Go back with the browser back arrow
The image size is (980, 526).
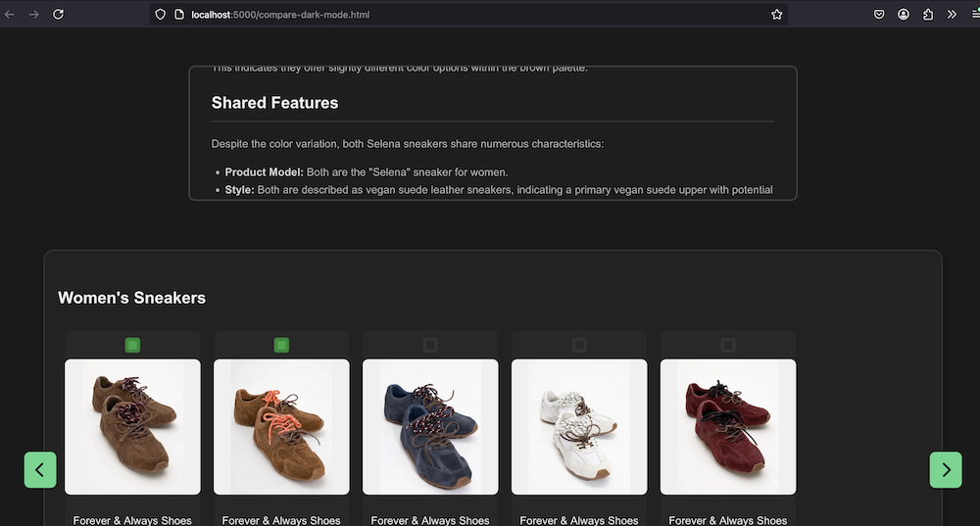click(10, 15)
